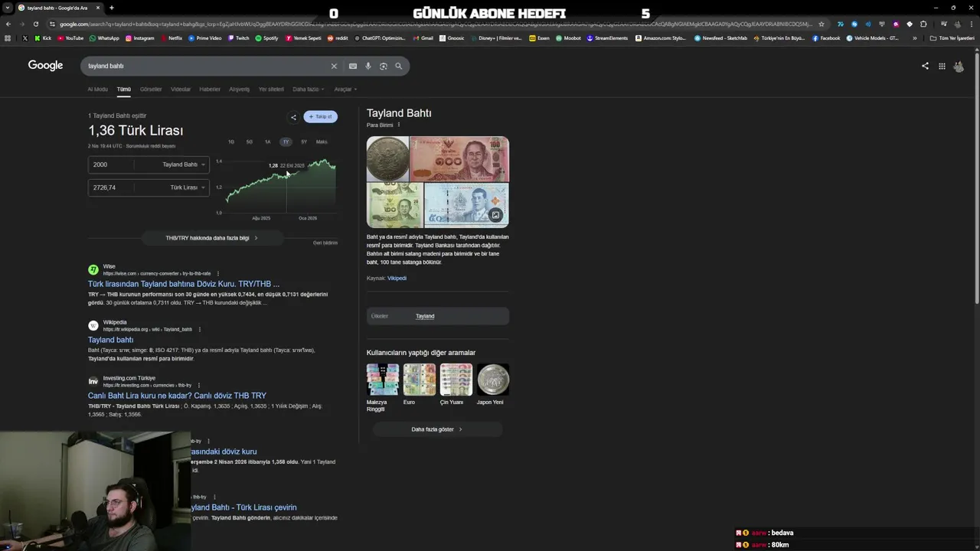Go back to the previous page
Screen dimensions: 980x551
point(8,24)
